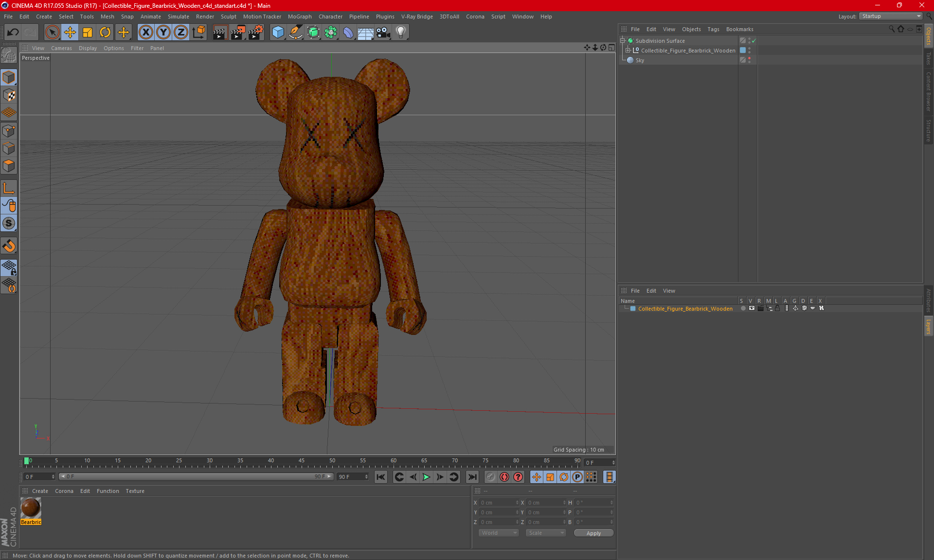Open the viewport Cameras menu
Screen dimensions: 934x560
[x=61, y=48]
